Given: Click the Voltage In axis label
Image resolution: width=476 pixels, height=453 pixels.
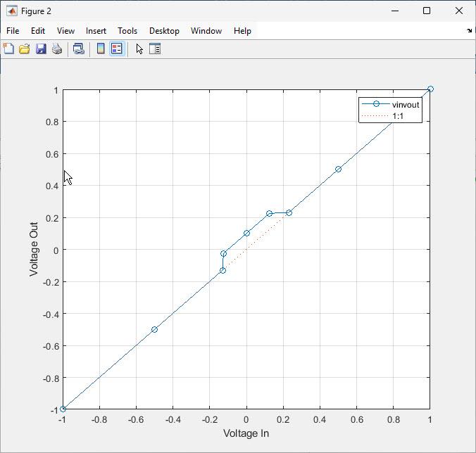Looking at the screenshot, I should (x=246, y=433).
